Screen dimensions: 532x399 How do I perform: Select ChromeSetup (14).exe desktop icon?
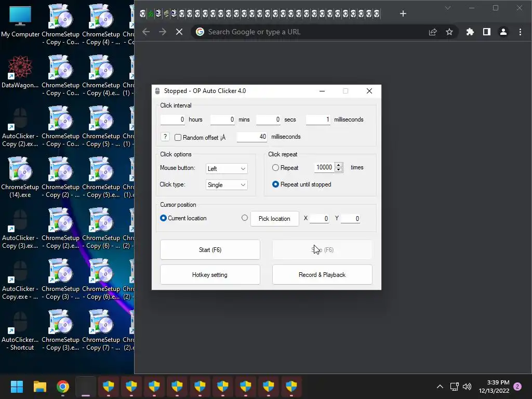pos(20,178)
